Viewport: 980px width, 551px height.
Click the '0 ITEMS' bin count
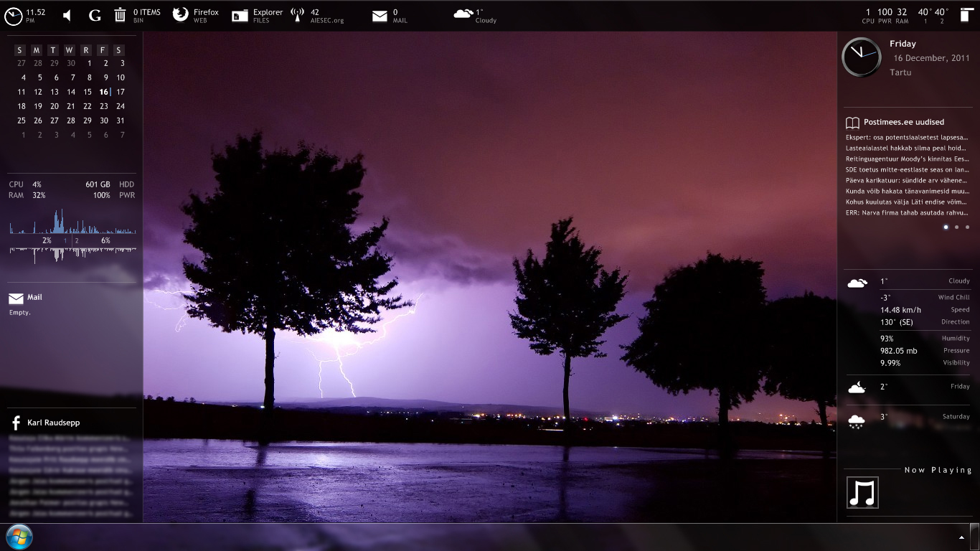(147, 12)
